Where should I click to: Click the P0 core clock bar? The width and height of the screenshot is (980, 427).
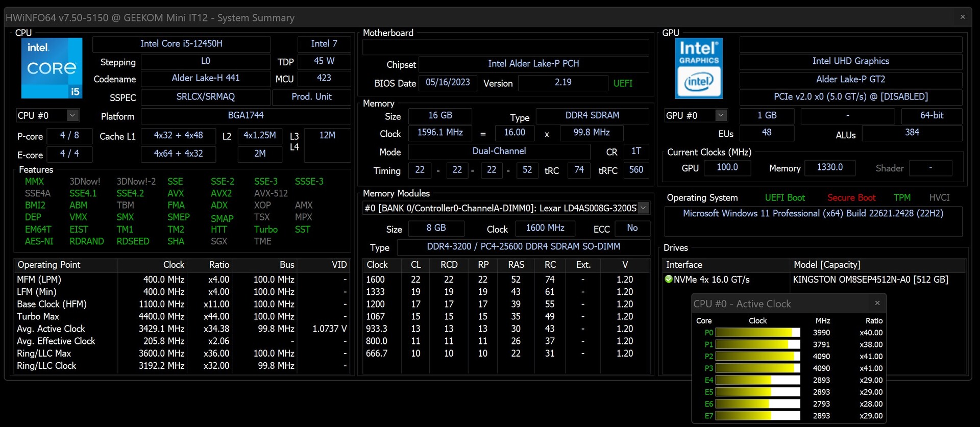tap(757, 333)
